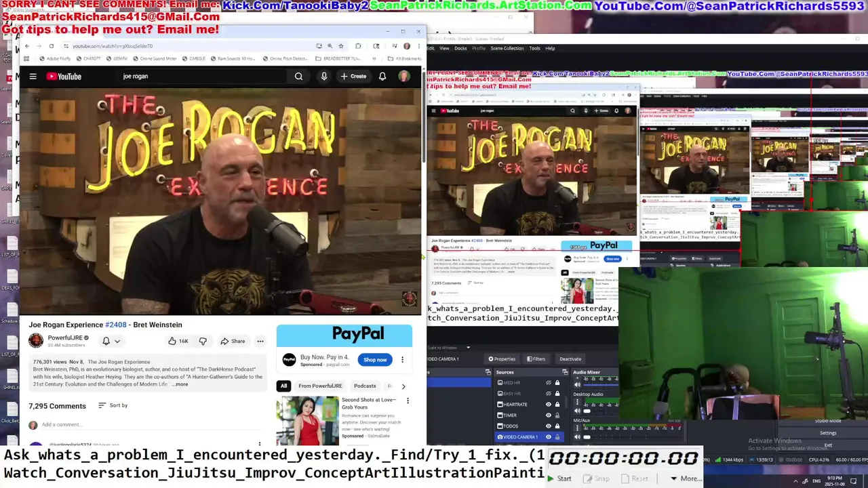Open YouTube notifications bell
Screen dimensions: 868x488
point(382,77)
